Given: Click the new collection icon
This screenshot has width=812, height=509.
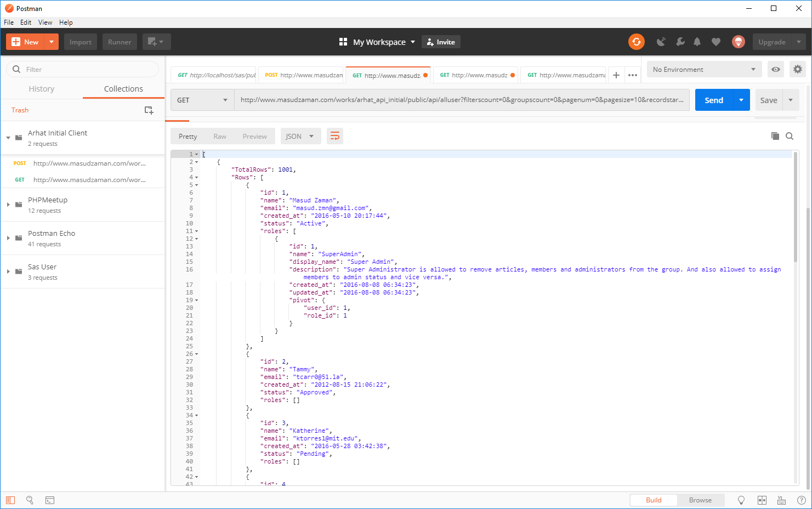Looking at the screenshot, I should click(149, 110).
